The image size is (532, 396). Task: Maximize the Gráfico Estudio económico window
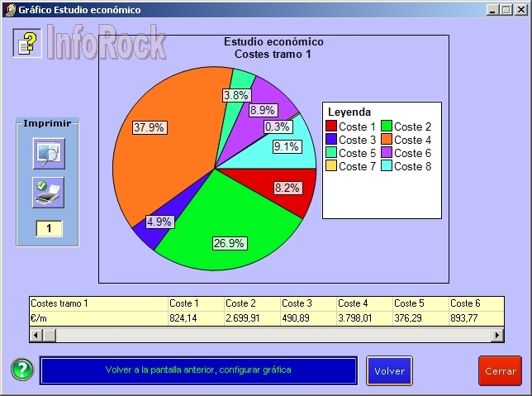pyautogui.click(x=506, y=10)
